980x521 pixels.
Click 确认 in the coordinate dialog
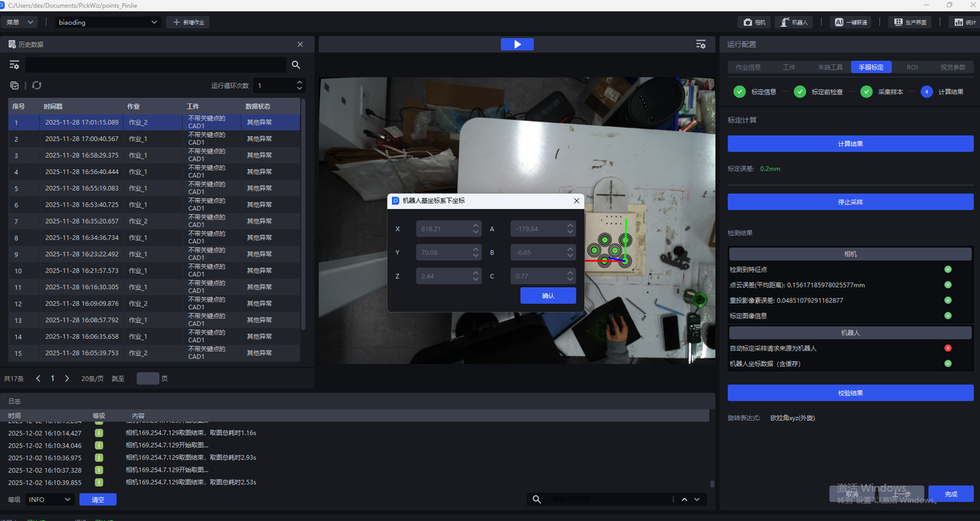[x=547, y=295]
